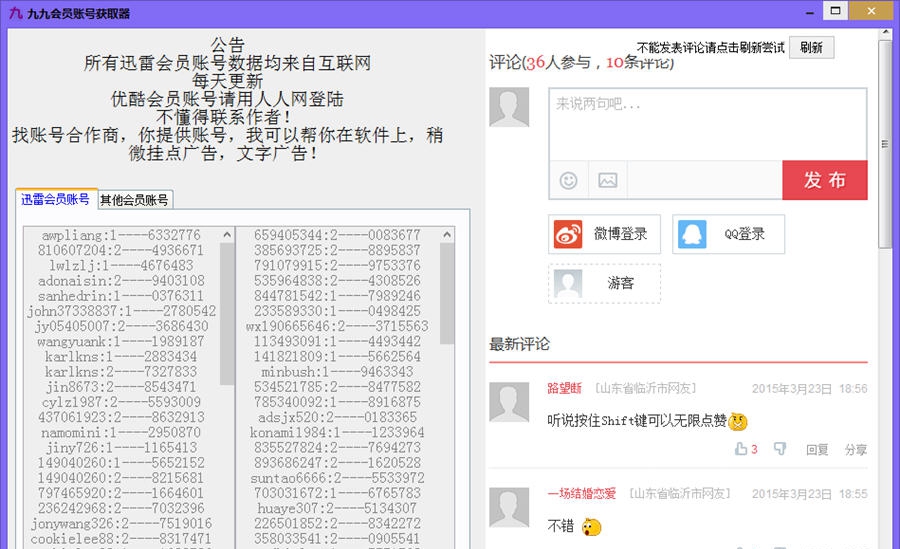Maximize the 九九会员账号获取器 window
This screenshot has height=549, width=900.
pyautogui.click(x=836, y=10)
